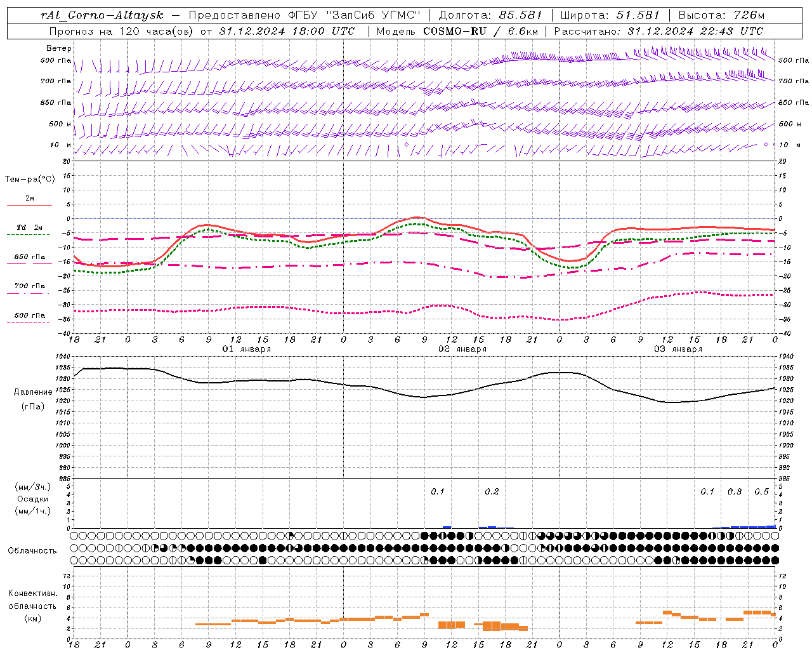The height and width of the screenshot is (650, 812).
Task: Click the '500 м' wind level label on left
Action: tap(60, 124)
